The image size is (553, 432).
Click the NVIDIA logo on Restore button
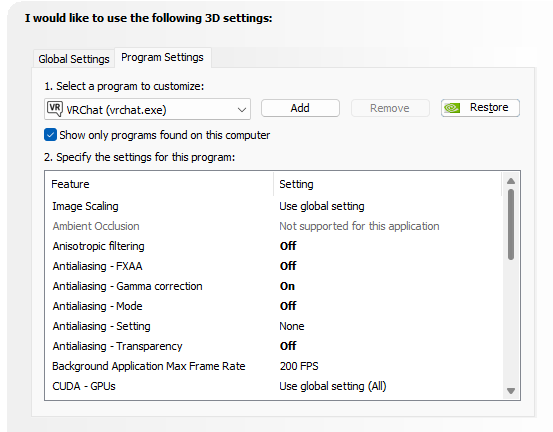coord(452,108)
